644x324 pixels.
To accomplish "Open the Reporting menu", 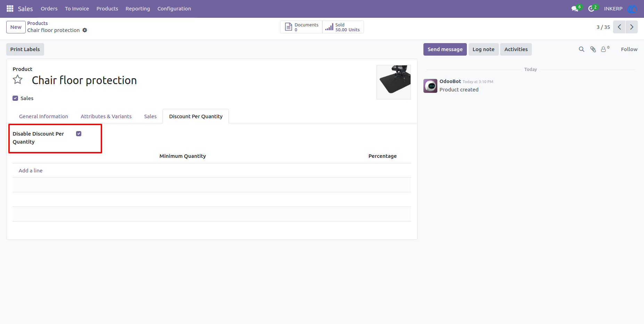I will click(138, 9).
